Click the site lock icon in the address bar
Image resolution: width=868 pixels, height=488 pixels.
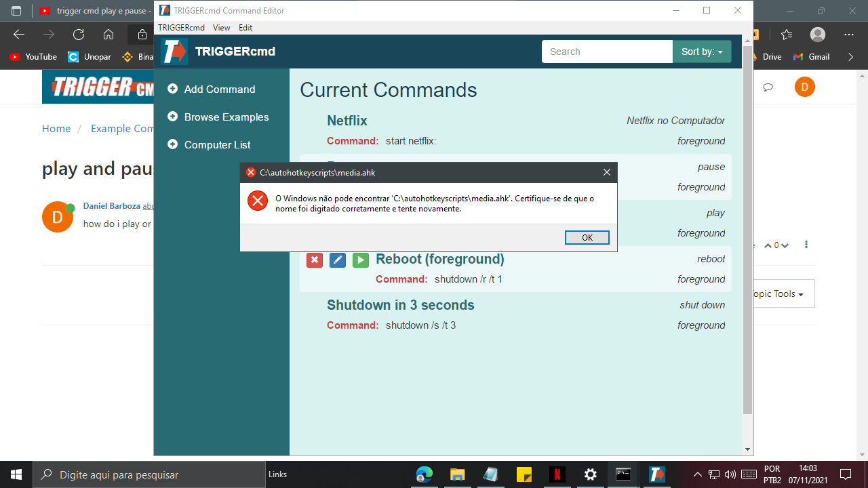point(142,35)
